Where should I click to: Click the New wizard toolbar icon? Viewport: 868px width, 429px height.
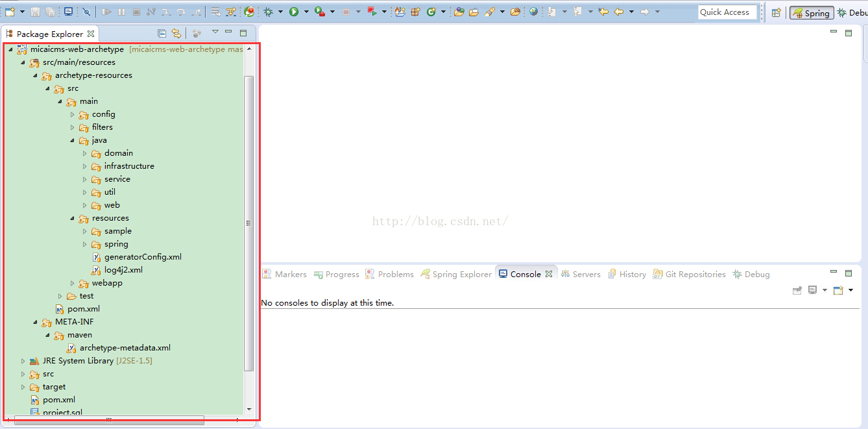click(x=10, y=12)
